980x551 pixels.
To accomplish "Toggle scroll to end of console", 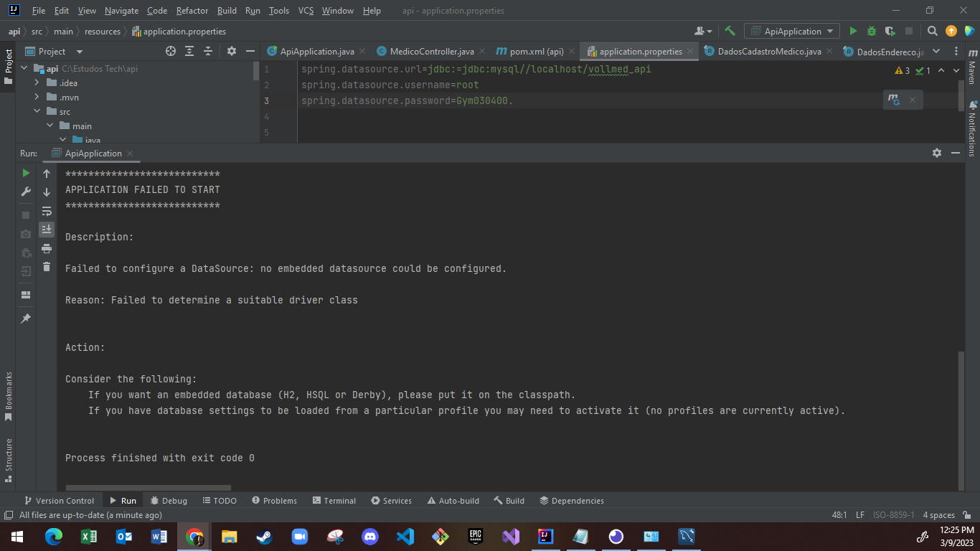I will [47, 229].
